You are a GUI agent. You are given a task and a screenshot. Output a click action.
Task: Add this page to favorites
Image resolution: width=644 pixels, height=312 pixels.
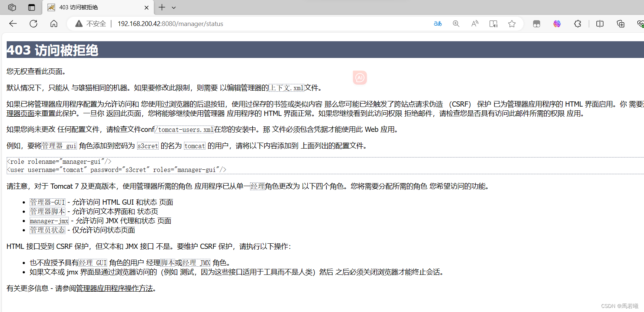point(512,24)
